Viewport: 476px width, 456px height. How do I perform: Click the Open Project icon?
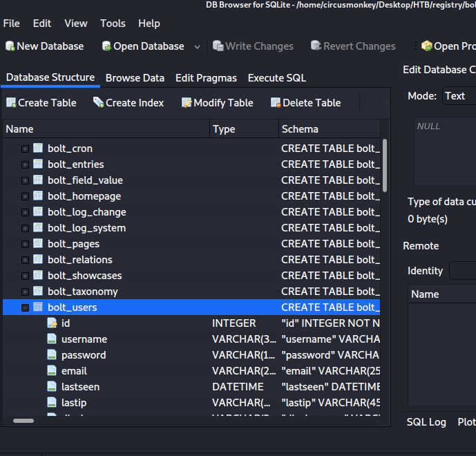(x=427, y=46)
